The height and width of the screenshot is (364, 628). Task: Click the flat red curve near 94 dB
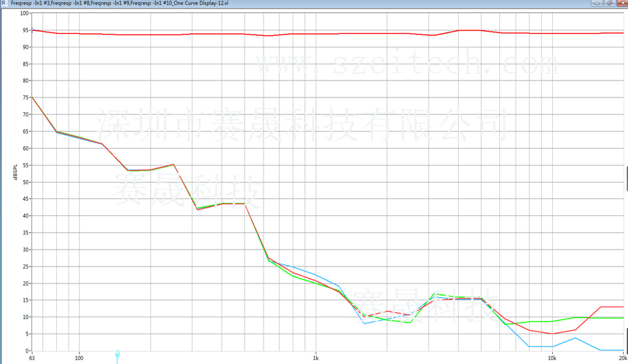(339, 33)
